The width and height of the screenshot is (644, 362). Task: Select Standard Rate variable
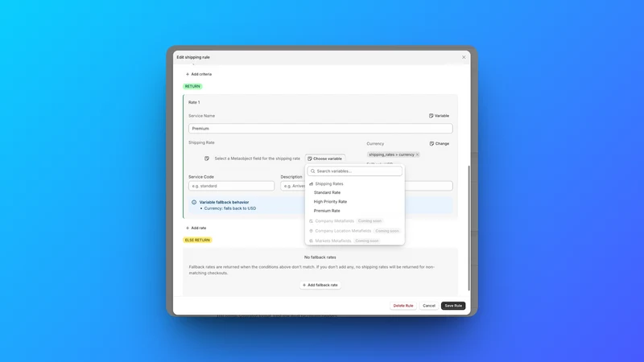tap(327, 192)
